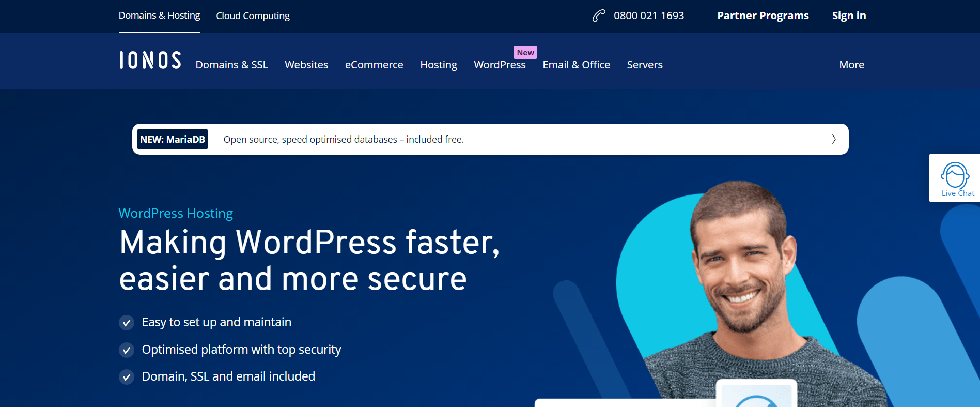Call the 0800 021 1693 number link
Screen dimensions: 980x407
point(648,16)
